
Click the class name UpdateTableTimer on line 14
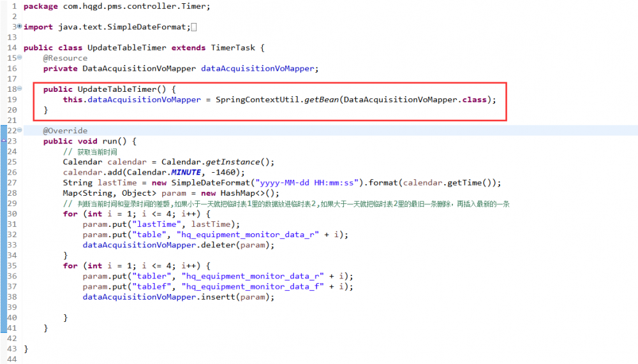[x=126, y=48]
